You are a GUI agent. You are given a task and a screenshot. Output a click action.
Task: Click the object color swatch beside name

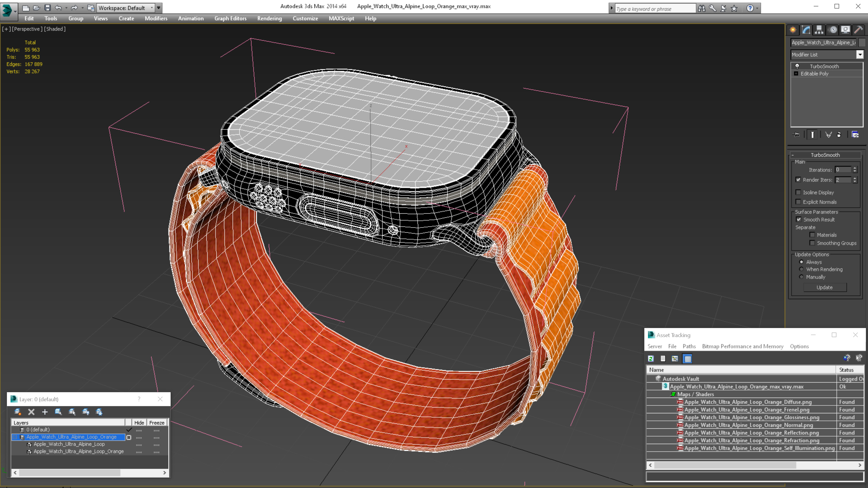pyautogui.click(x=862, y=42)
